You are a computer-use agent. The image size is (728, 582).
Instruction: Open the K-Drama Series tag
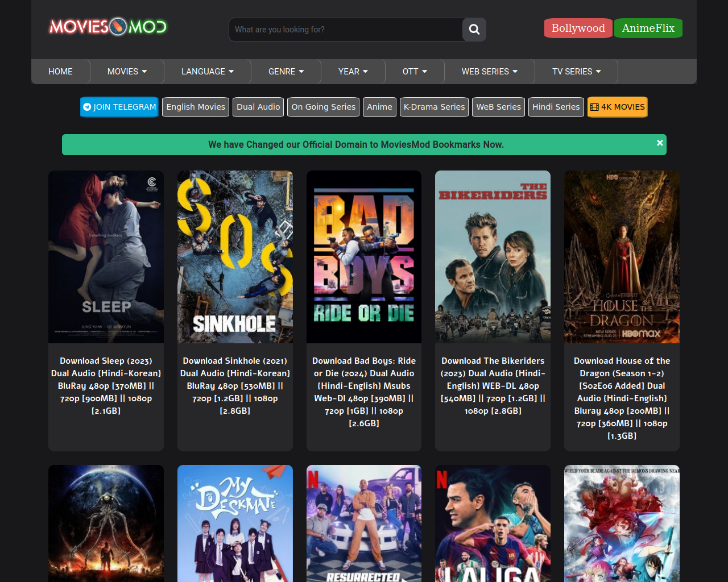[x=434, y=107]
